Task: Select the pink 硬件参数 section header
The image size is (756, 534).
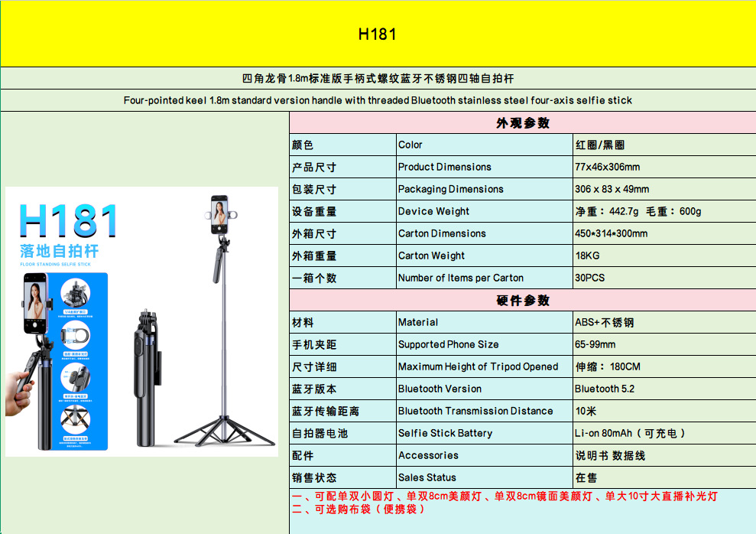Action: pos(522,301)
